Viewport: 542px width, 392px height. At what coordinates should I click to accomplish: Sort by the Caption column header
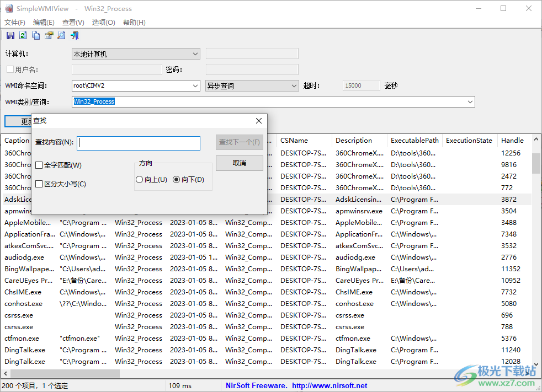[17, 140]
